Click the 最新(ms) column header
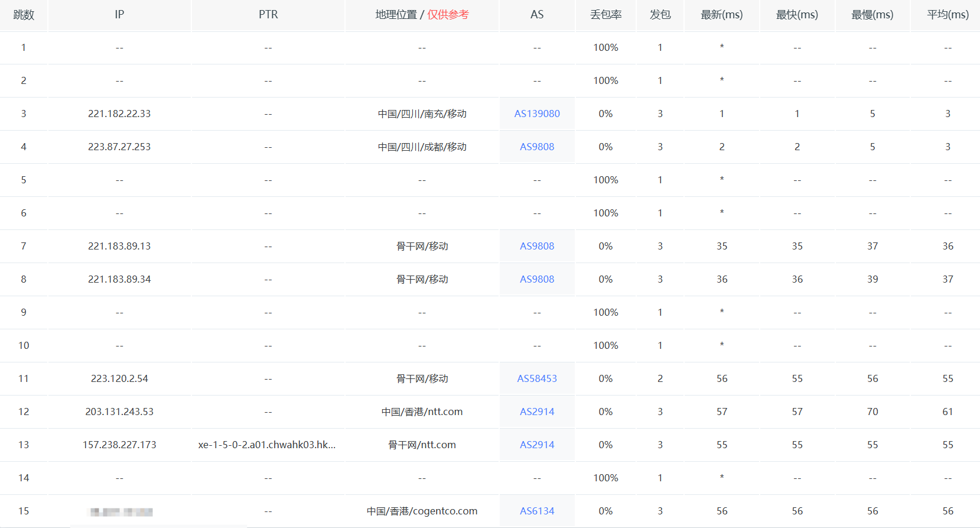This screenshot has width=980, height=528. click(x=721, y=15)
